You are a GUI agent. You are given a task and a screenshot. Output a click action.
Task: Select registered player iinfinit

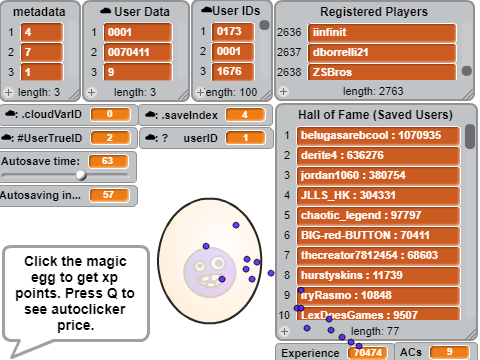(382, 32)
